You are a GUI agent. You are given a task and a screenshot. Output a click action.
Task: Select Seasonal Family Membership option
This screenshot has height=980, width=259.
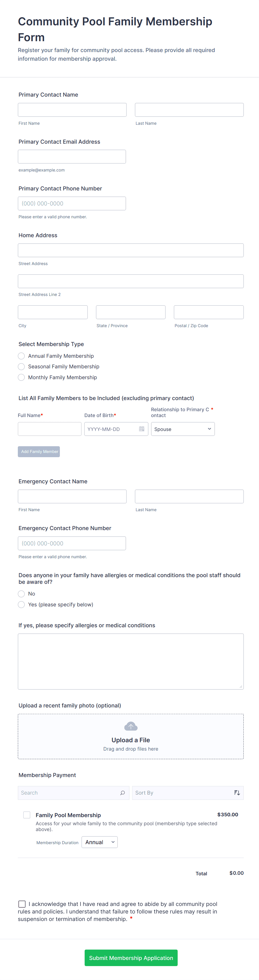22,367
